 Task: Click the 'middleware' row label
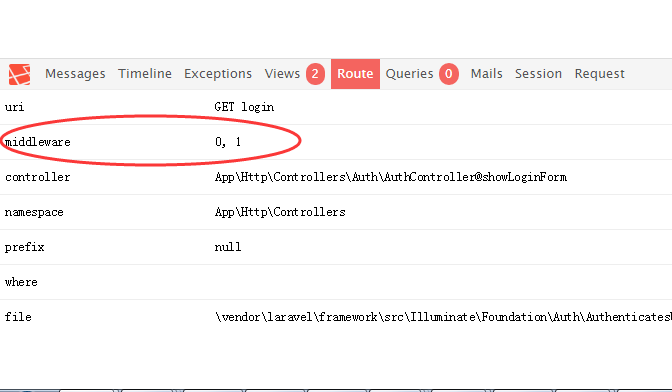pos(38,142)
